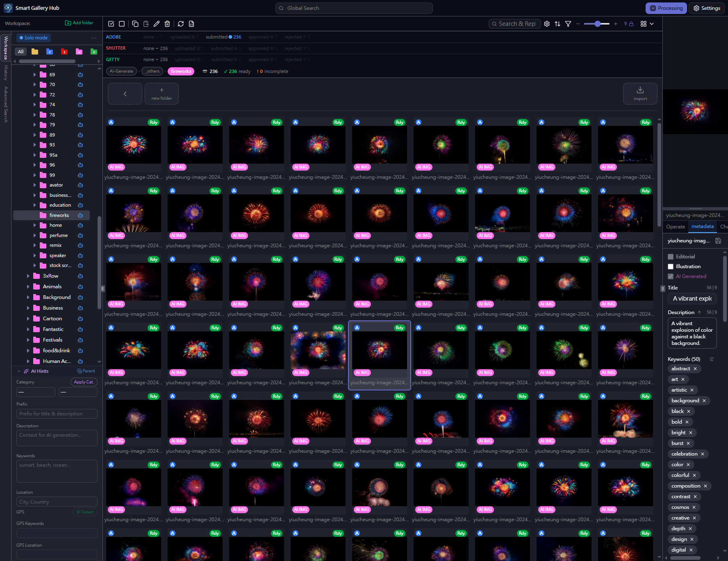Check the Illustration checkbox
728x561 pixels.
(x=671, y=267)
